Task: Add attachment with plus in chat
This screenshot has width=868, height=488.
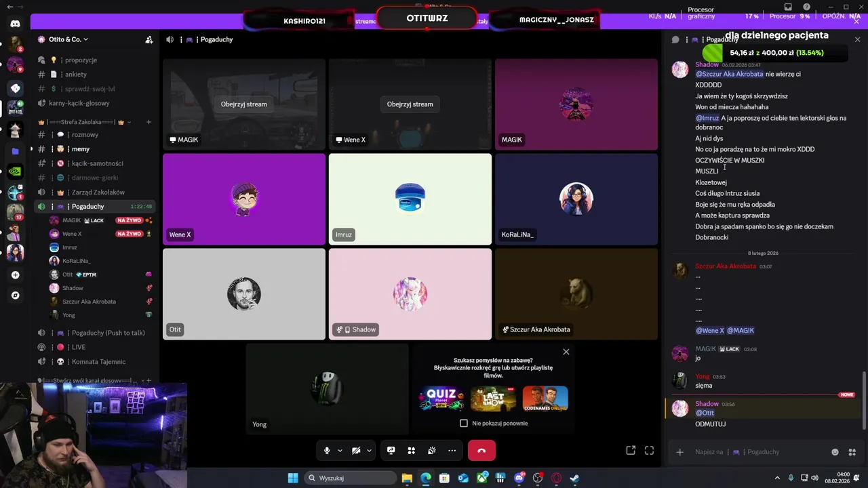Action: point(679,452)
